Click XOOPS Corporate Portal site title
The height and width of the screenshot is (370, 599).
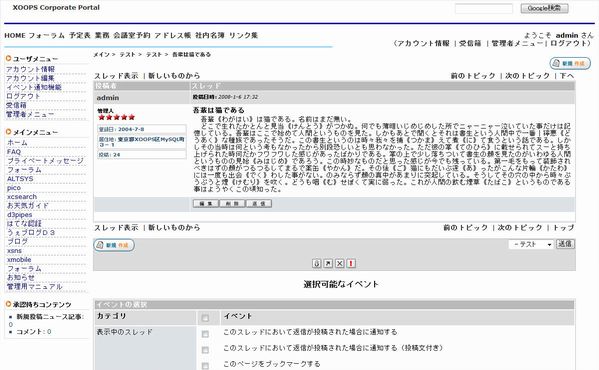(56, 8)
